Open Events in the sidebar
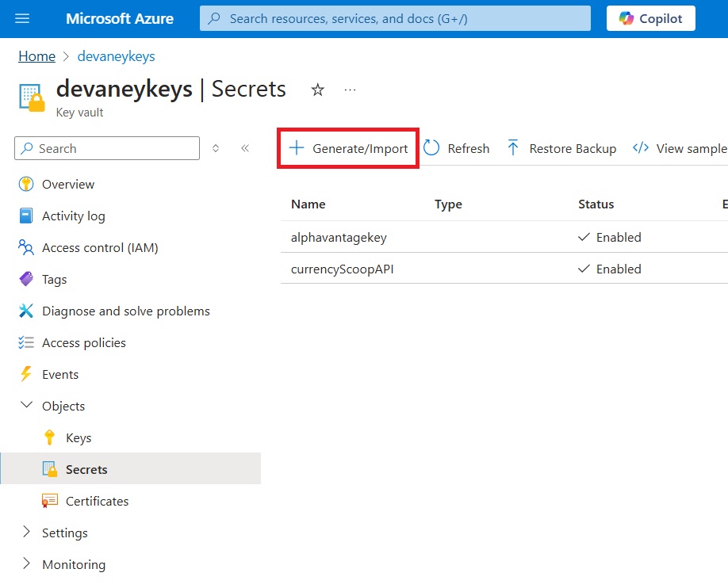This screenshot has width=728, height=588. 60,375
